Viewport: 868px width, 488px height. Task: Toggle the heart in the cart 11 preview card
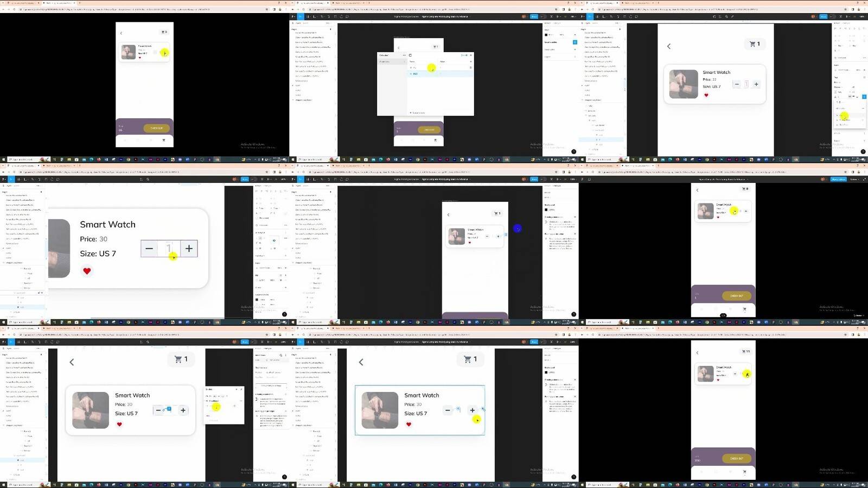[718, 380]
